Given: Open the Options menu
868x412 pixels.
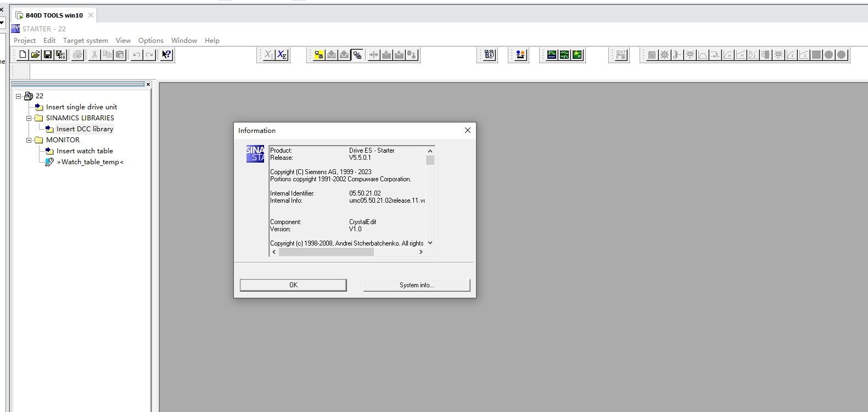Looking at the screenshot, I should pos(151,40).
